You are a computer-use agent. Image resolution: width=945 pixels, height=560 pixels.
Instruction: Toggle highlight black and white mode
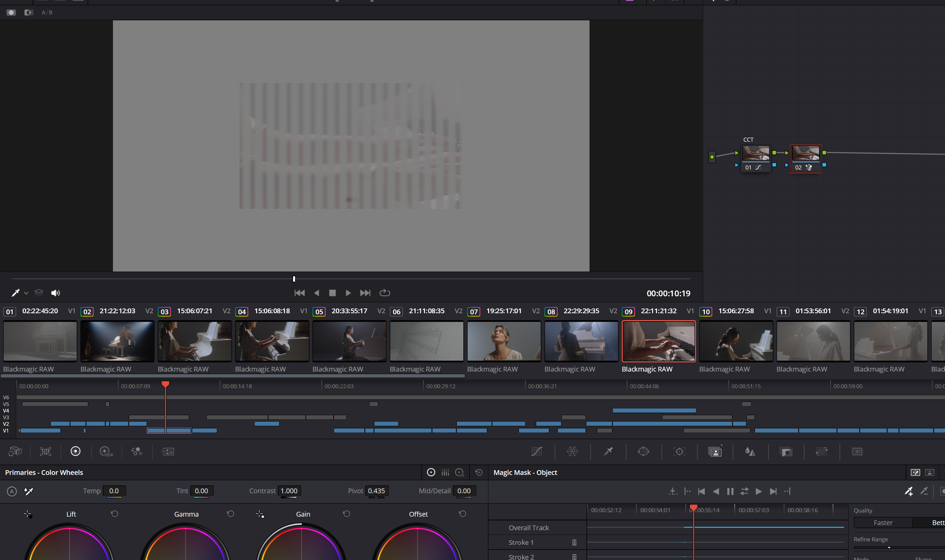coord(29,13)
